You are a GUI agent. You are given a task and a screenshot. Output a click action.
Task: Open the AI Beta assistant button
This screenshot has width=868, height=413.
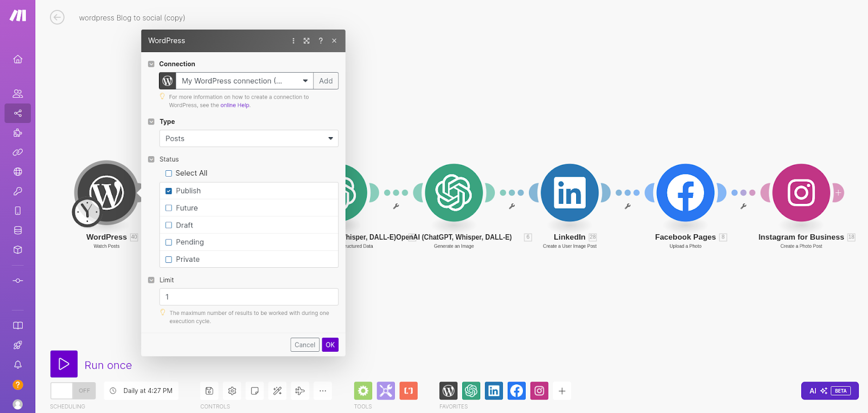point(830,391)
